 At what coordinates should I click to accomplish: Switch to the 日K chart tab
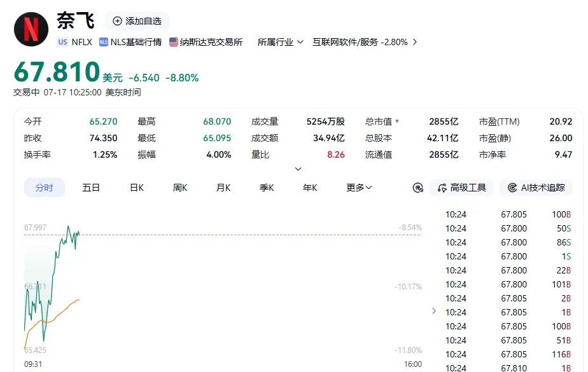tap(137, 188)
